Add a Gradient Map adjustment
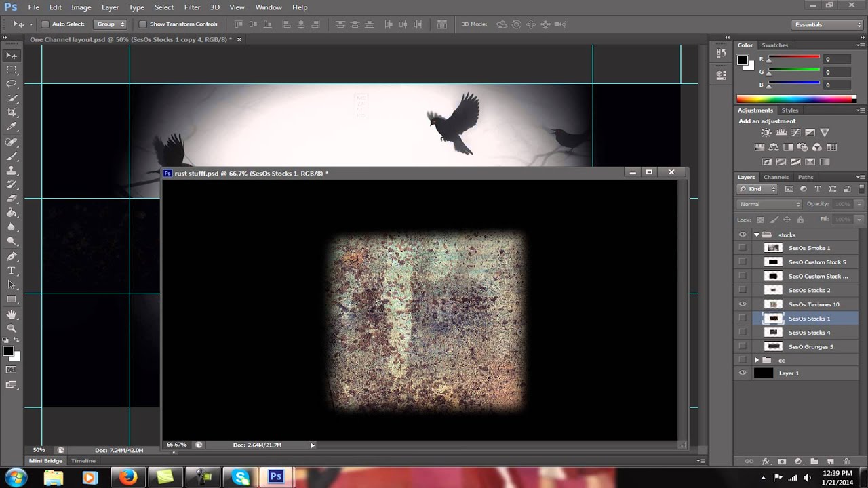868x488 pixels. click(x=825, y=162)
